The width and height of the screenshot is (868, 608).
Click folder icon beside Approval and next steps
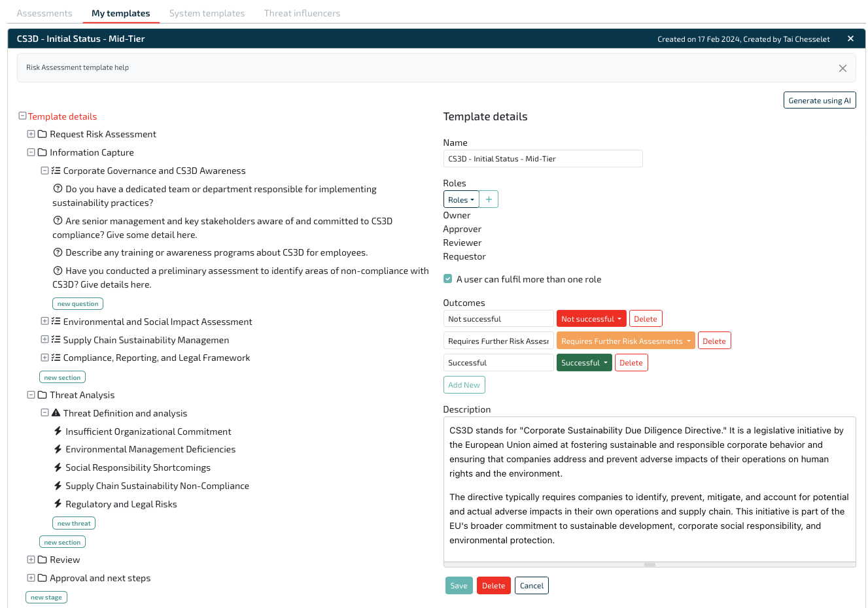(42, 578)
